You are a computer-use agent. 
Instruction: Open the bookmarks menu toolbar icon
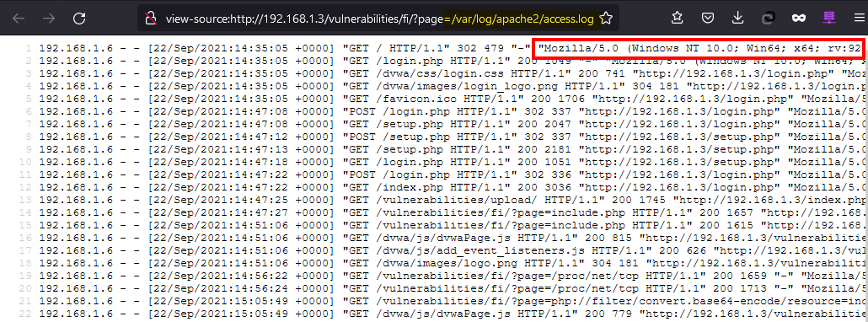click(x=677, y=19)
